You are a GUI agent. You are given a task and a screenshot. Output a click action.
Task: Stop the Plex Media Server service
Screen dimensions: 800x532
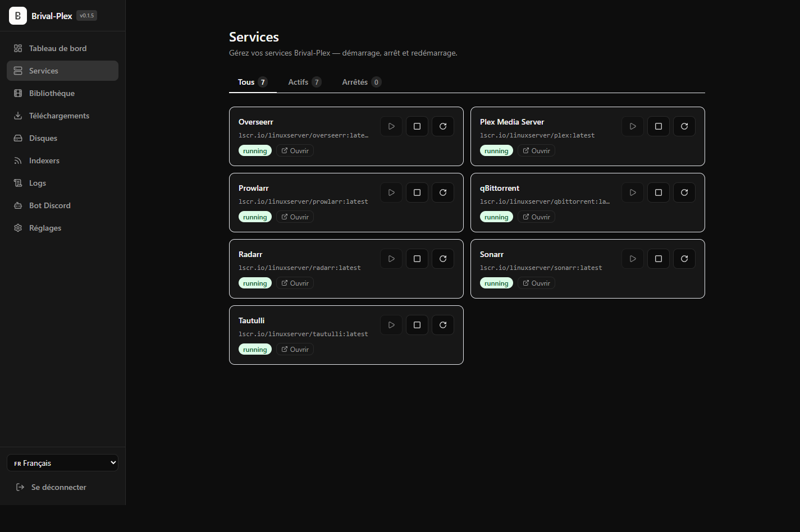click(659, 126)
